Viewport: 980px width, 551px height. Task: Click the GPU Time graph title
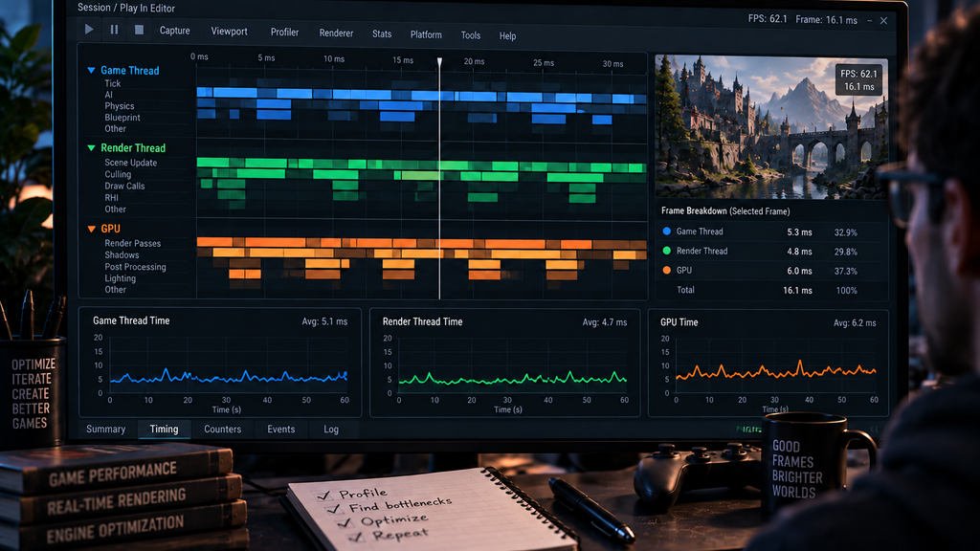[679, 322]
